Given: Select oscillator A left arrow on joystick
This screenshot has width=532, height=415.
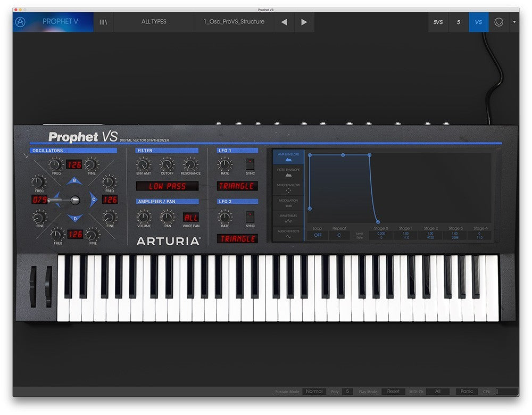Looking at the screenshot, I should tap(57, 200).
